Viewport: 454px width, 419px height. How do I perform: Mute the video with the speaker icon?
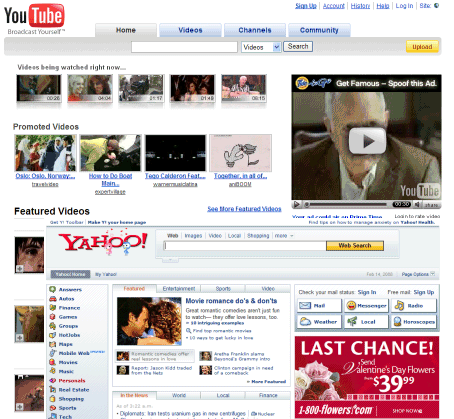417,204
